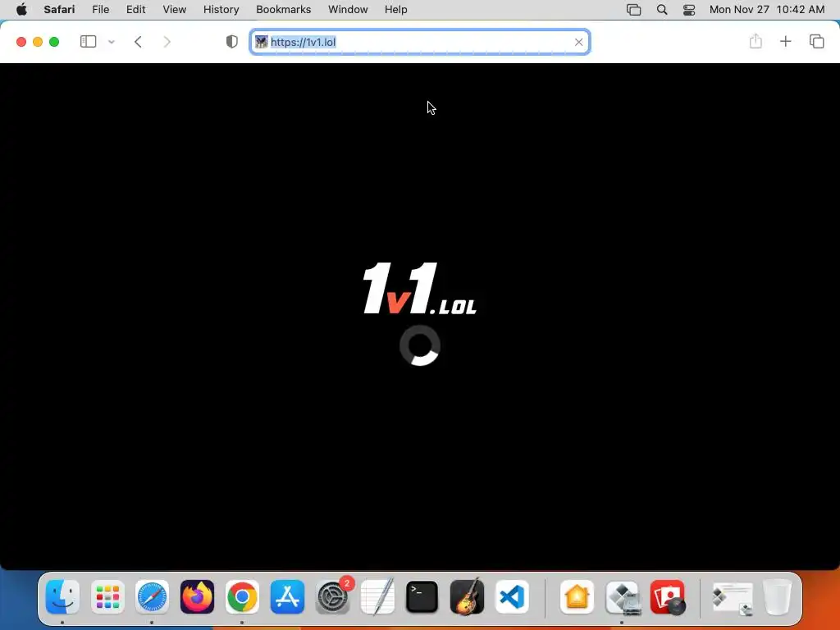
Task: Open the Home app from the Dock
Action: pyautogui.click(x=577, y=596)
